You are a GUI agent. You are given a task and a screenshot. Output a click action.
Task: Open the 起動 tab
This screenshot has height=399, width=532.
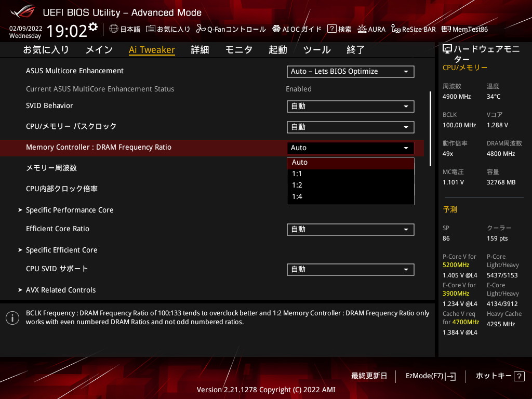click(x=278, y=50)
